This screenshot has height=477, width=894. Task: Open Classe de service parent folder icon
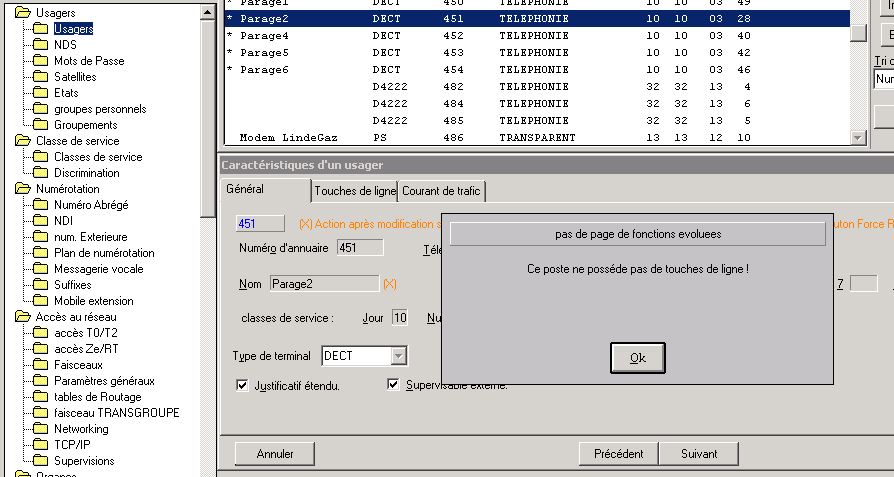tap(23, 140)
